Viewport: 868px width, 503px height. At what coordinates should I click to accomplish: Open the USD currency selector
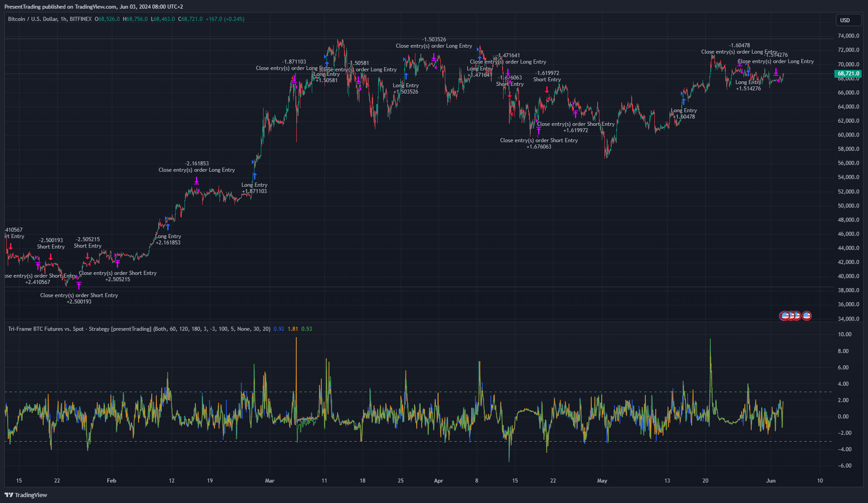pos(848,20)
